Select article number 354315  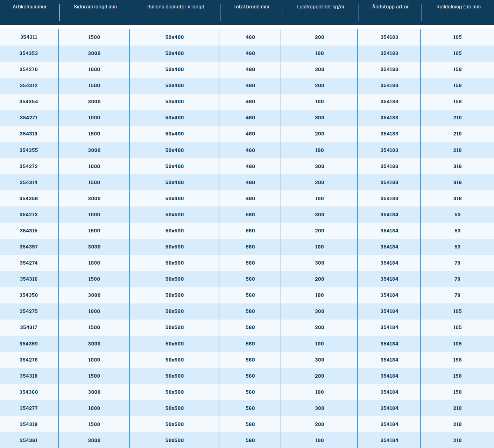click(x=29, y=231)
